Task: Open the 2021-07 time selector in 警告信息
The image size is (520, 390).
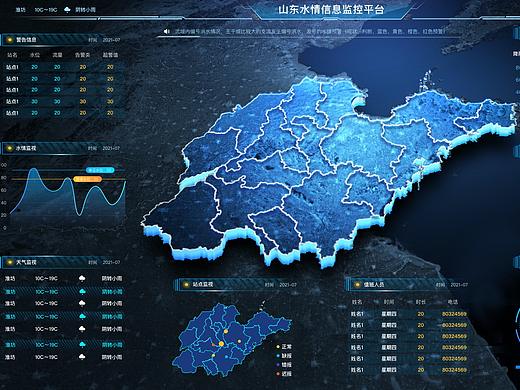Action: (111, 40)
